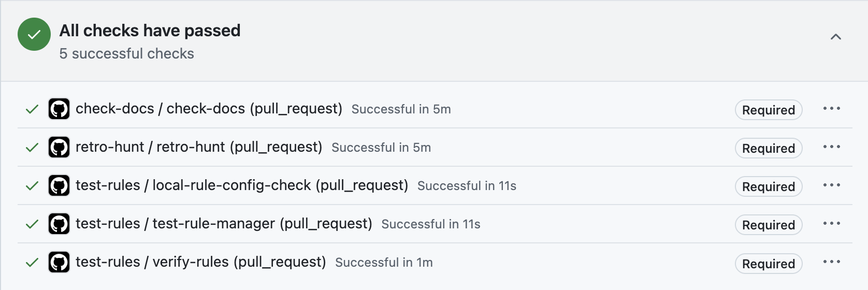Open the three-dot menu for retro-hunt
Screen dimensions: 868x290
(832, 147)
